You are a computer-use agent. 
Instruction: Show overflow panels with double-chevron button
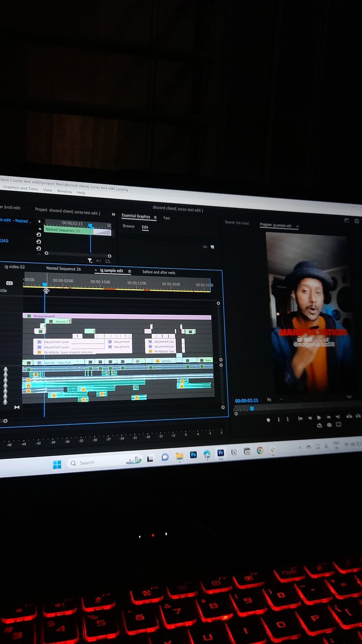113,214
